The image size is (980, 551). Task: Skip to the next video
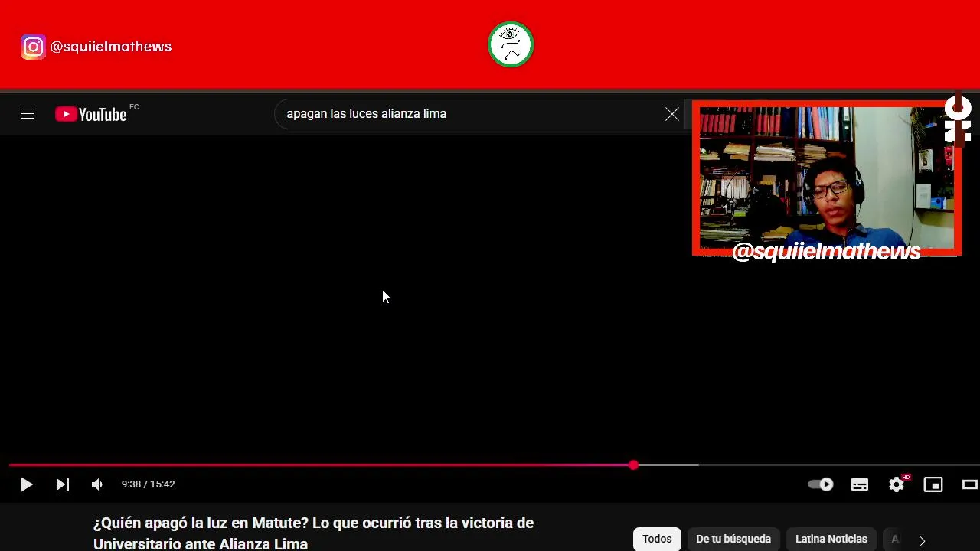coord(63,484)
